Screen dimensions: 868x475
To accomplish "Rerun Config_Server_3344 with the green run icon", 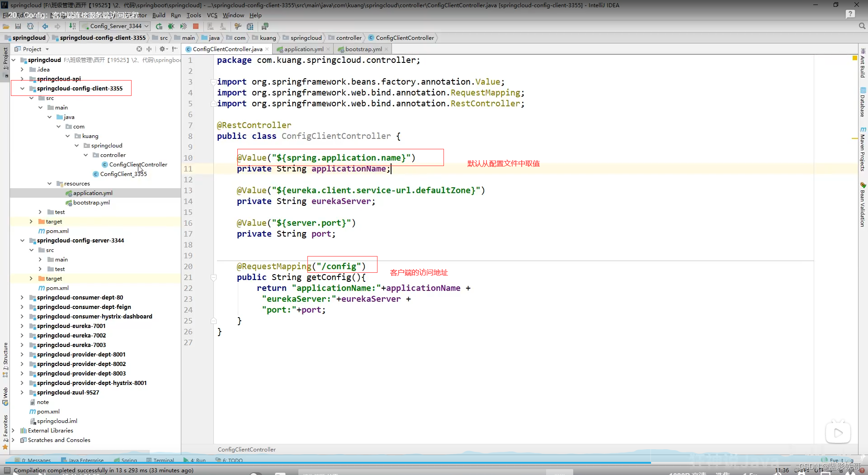I will point(159,26).
